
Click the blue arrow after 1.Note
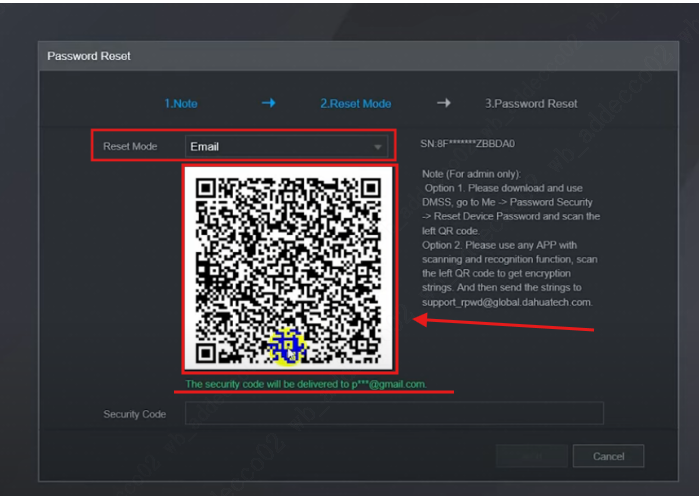(268, 103)
